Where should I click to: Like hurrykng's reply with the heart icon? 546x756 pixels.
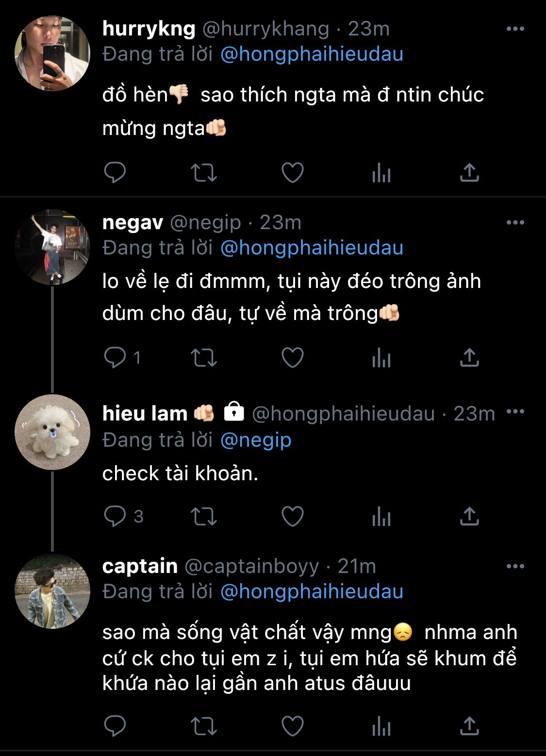pos(293,172)
